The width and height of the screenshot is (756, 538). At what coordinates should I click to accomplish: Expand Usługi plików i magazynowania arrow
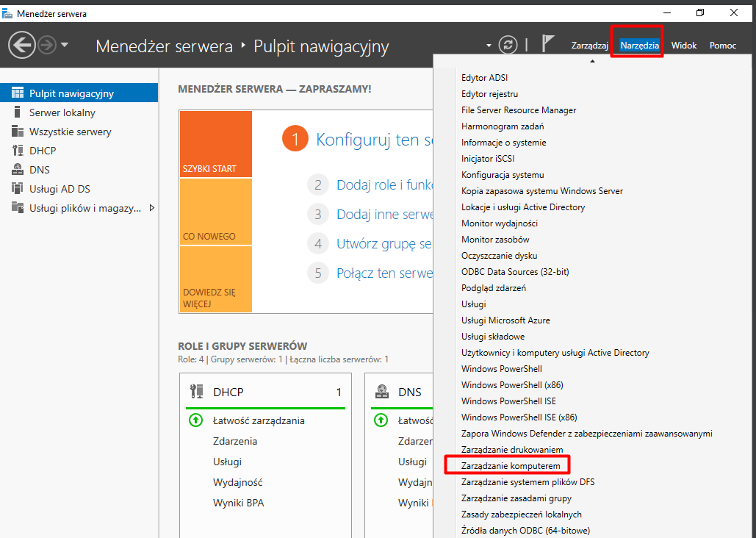[x=152, y=208]
